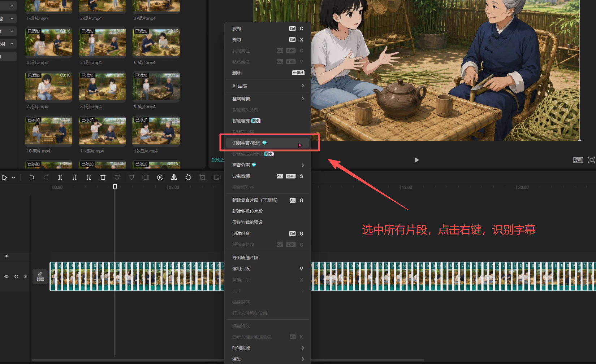Split the clip at playhead
This screenshot has width=596, height=364.
tap(60, 177)
